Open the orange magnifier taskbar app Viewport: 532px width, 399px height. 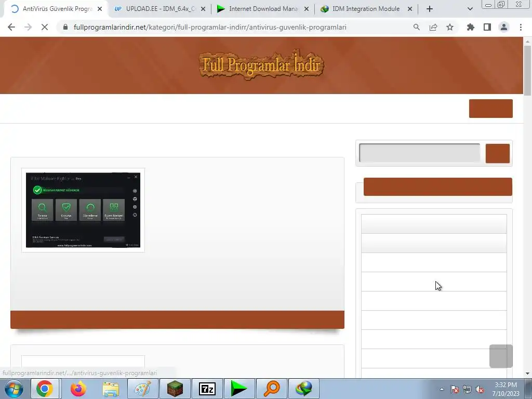point(272,389)
